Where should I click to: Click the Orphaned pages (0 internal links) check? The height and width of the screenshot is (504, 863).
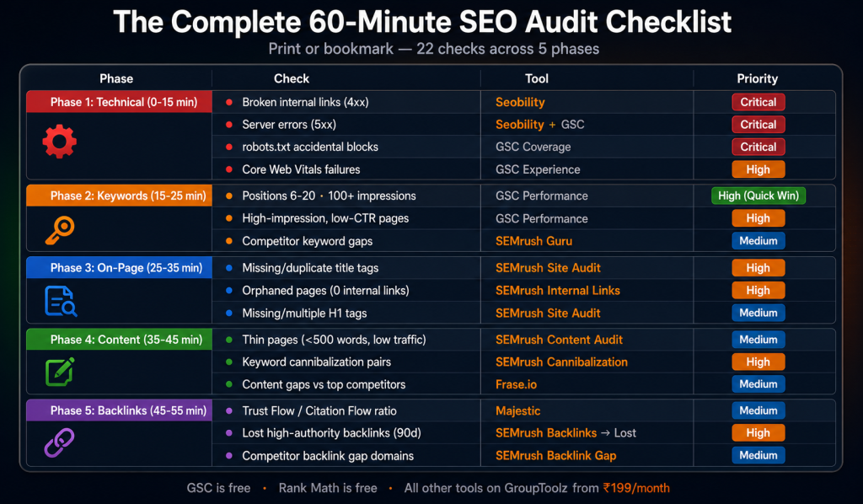(x=325, y=291)
